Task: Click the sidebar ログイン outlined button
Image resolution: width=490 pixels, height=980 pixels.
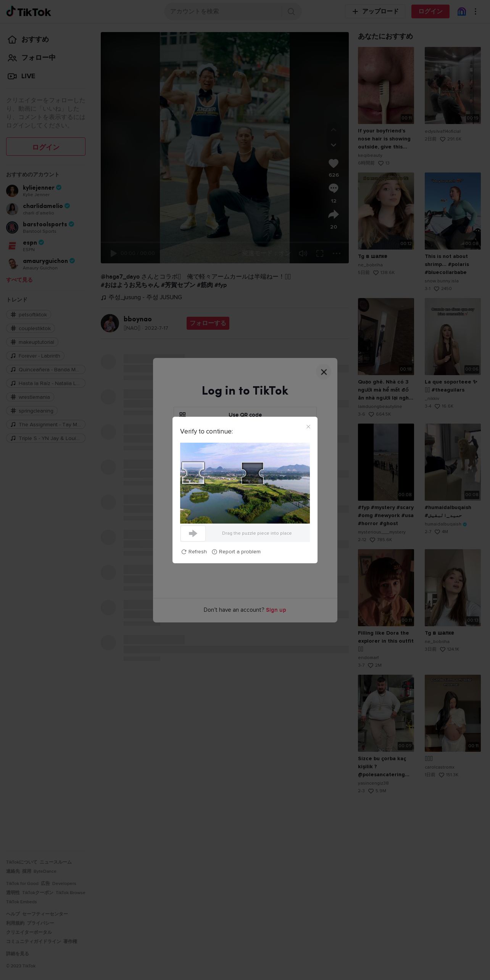Action: point(46,147)
